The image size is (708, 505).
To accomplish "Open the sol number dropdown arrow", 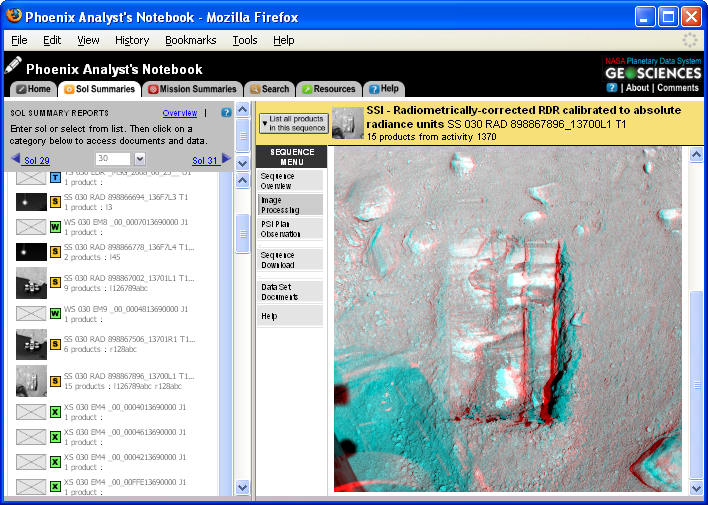I will 139,160.
